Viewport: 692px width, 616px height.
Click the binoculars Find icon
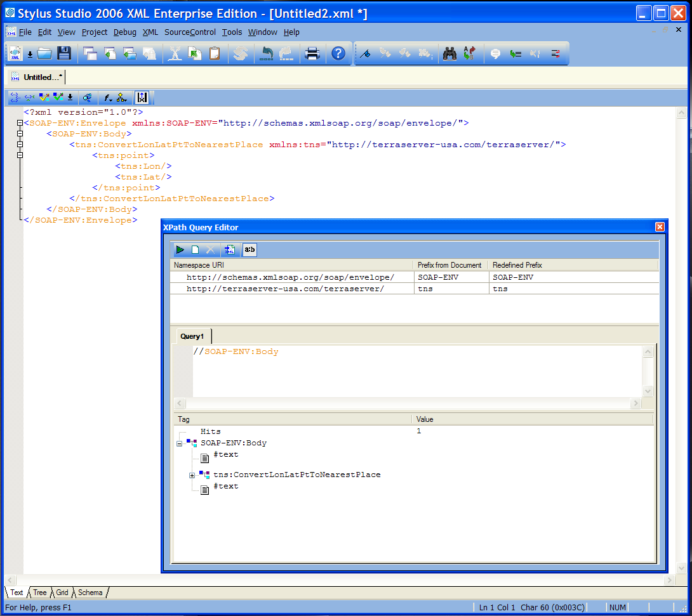[x=449, y=54]
